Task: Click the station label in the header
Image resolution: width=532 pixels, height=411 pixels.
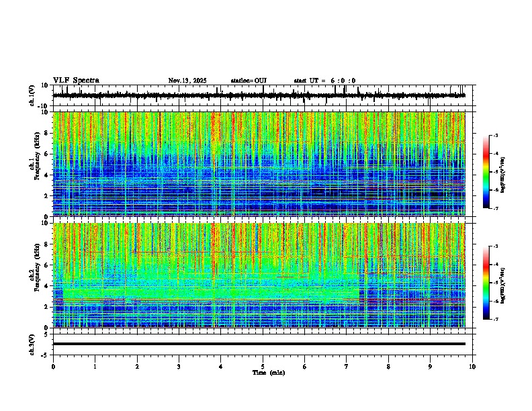Action: pyautogui.click(x=249, y=81)
